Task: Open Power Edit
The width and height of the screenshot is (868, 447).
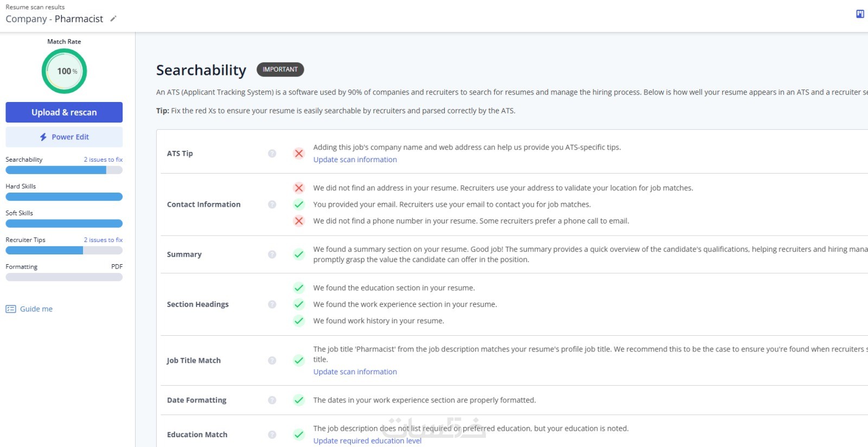Action: click(64, 137)
